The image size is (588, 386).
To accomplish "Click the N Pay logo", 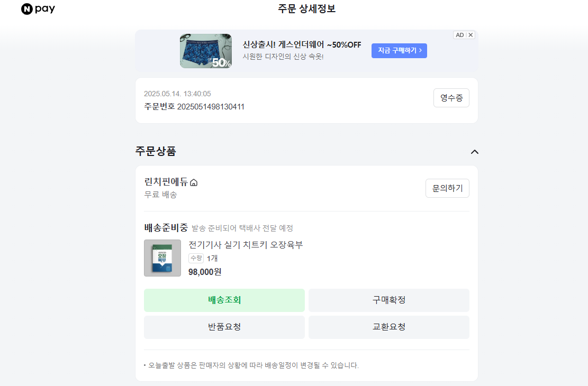I will point(38,9).
